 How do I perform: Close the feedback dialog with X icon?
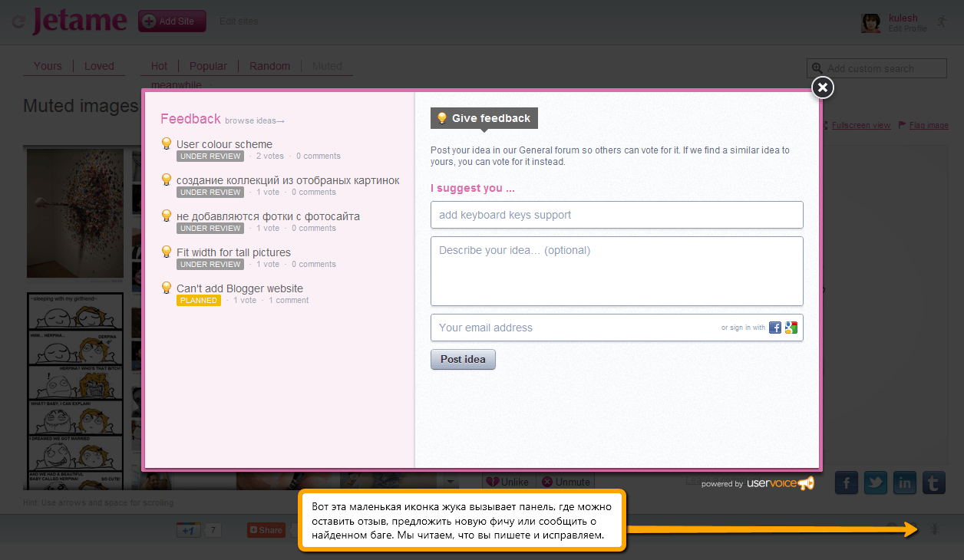[x=822, y=87]
